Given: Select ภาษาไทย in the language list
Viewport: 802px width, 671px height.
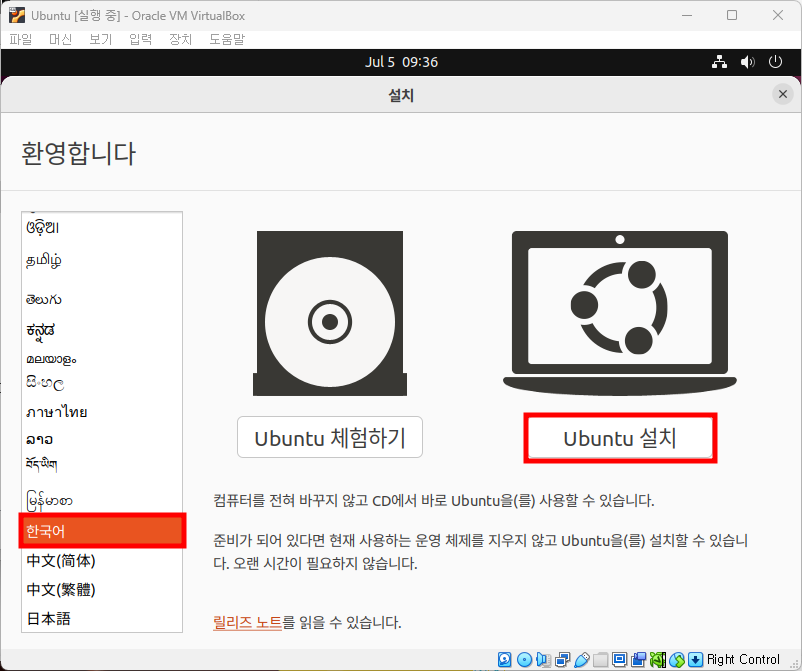Looking at the screenshot, I should pyautogui.click(x=102, y=412).
